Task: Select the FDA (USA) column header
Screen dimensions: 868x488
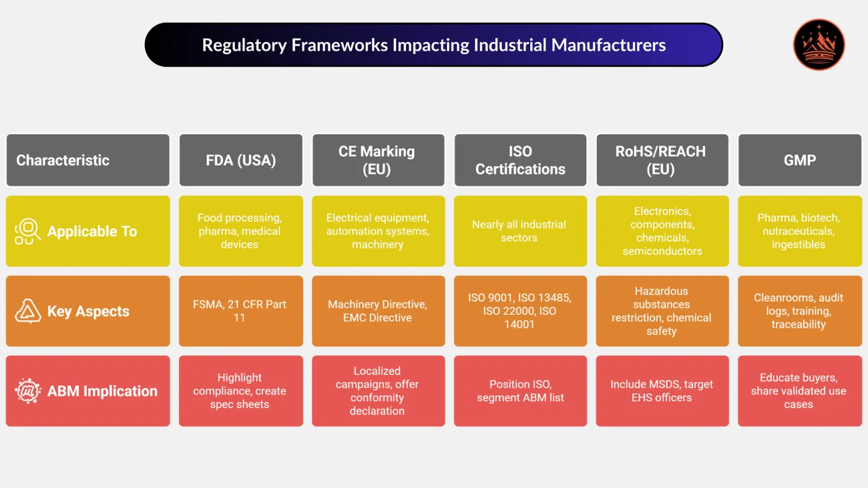Action: click(240, 160)
